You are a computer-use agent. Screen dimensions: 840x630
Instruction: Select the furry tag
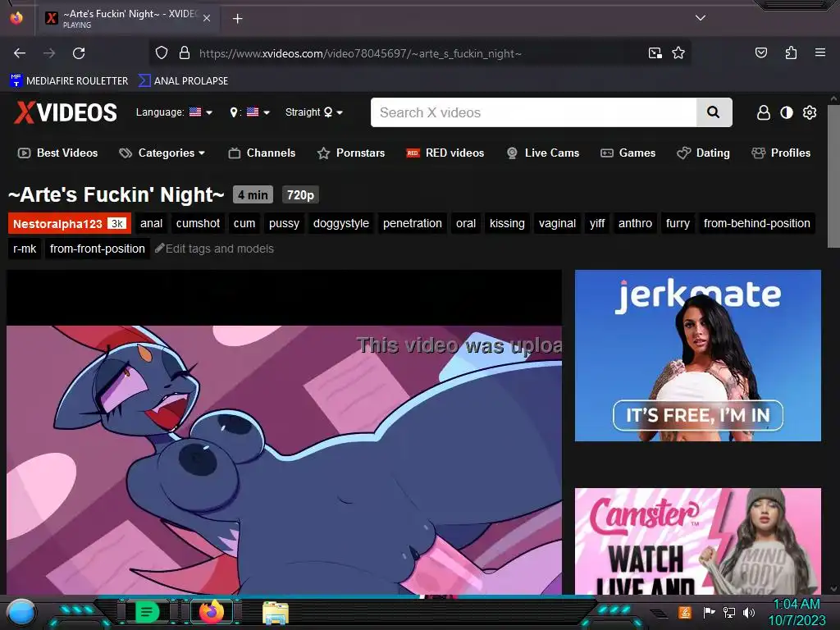[677, 223]
